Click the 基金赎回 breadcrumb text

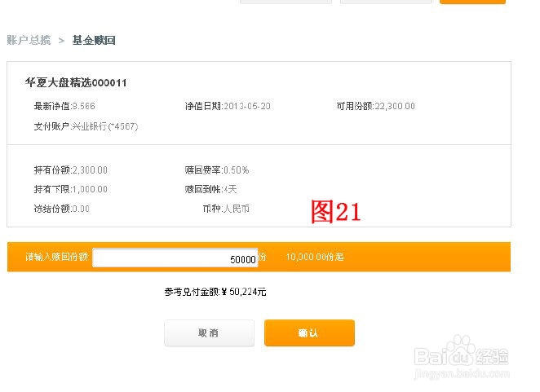(94, 40)
